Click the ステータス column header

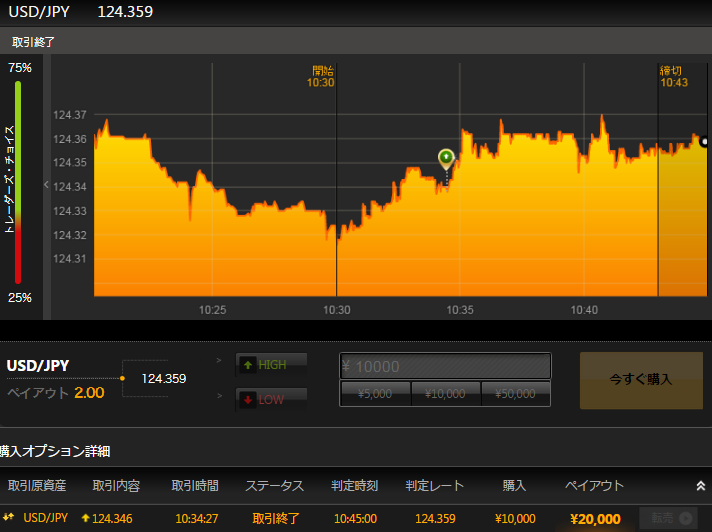coord(275,486)
